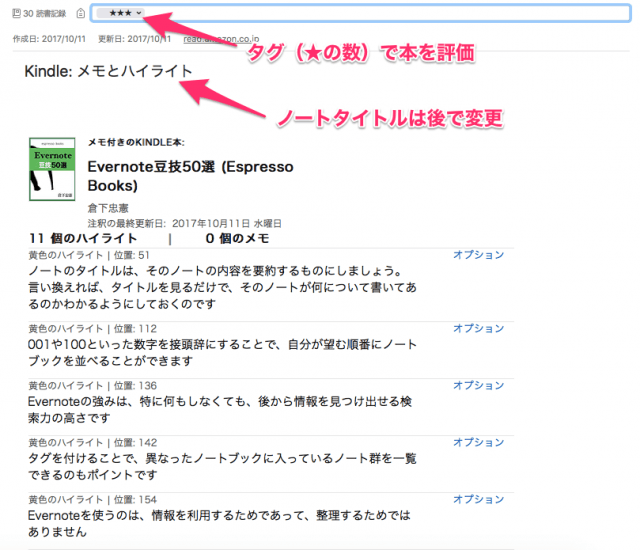The image size is (640, 550).
Task: Click the 黄色のハイライト | 位置: 51 label
Action: point(89,255)
